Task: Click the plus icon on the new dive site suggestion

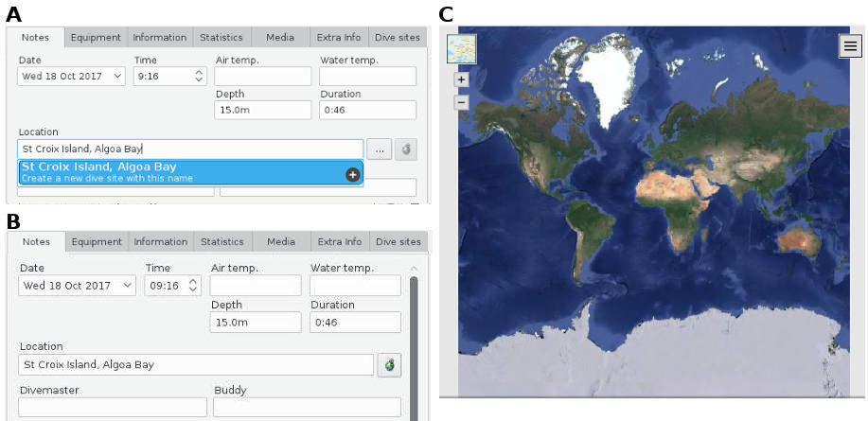Action: pos(353,175)
